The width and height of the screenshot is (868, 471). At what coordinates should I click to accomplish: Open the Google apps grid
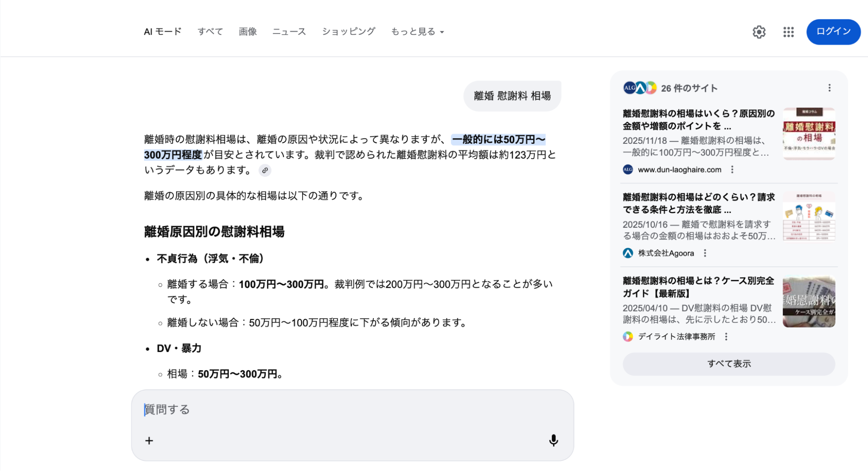[788, 32]
